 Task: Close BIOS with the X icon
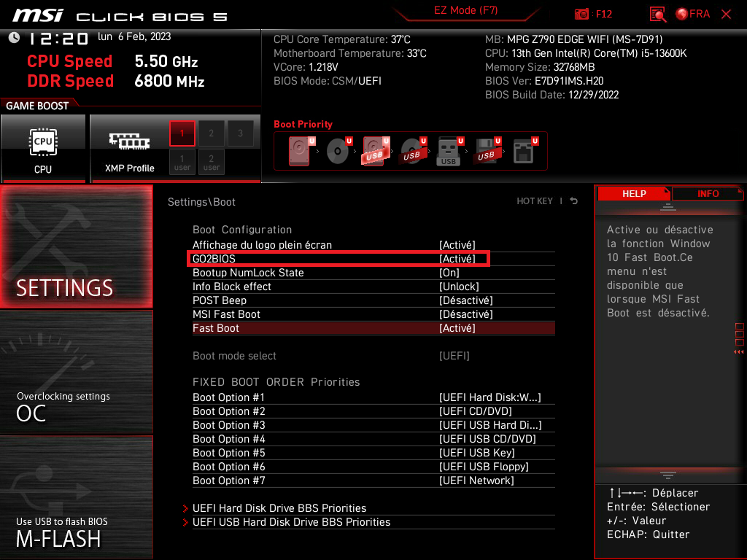tap(726, 15)
